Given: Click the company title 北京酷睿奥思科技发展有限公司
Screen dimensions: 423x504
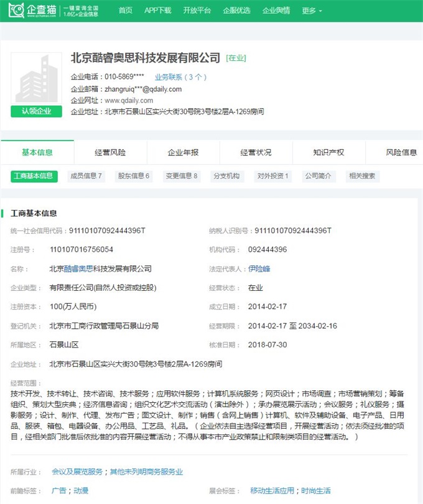Looking at the screenshot, I should (146, 58).
